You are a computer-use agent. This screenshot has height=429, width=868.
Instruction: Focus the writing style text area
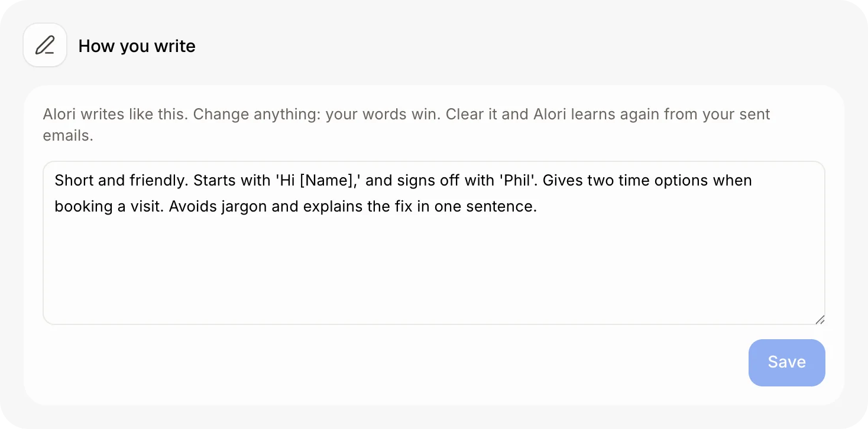coord(433,243)
